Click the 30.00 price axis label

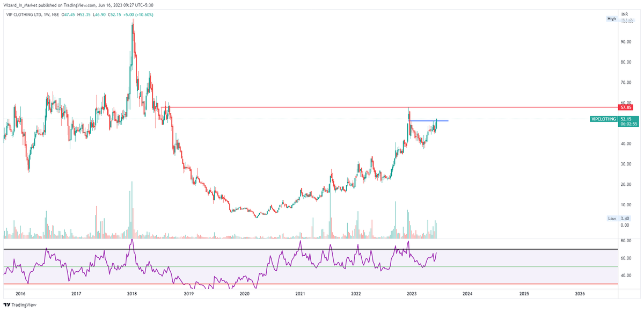point(625,164)
